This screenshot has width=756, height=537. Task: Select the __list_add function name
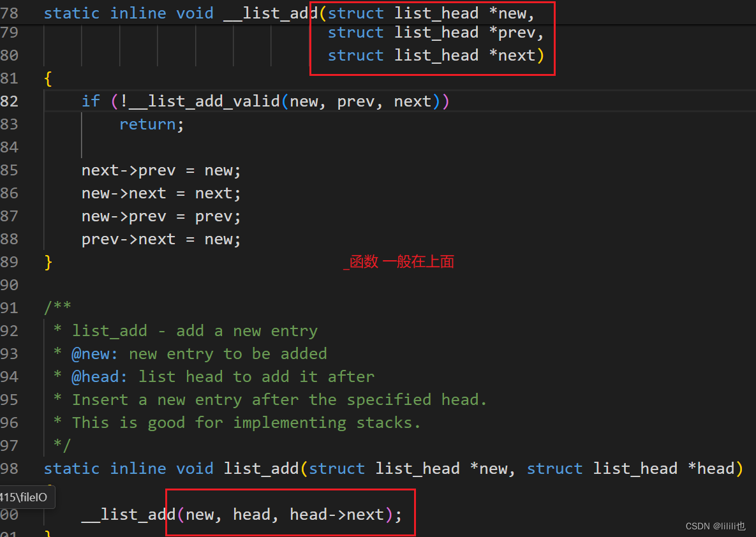tap(268, 12)
